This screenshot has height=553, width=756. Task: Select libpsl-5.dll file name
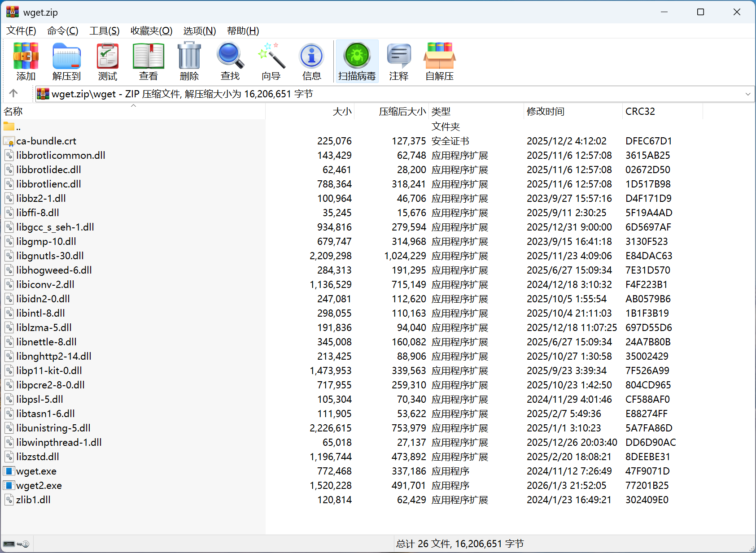pos(39,399)
